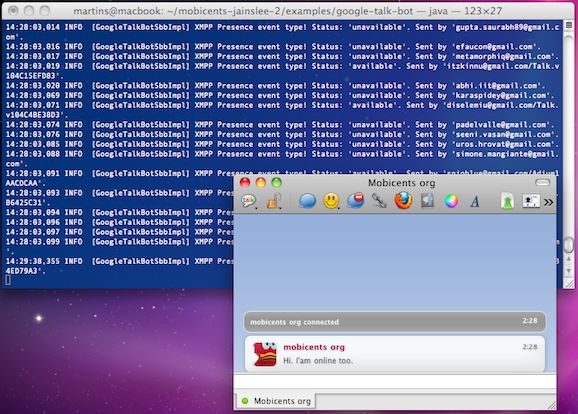Click the Terminal split pane icon
This screenshot has height=414, width=578.
pyautogui.click(x=569, y=25)
